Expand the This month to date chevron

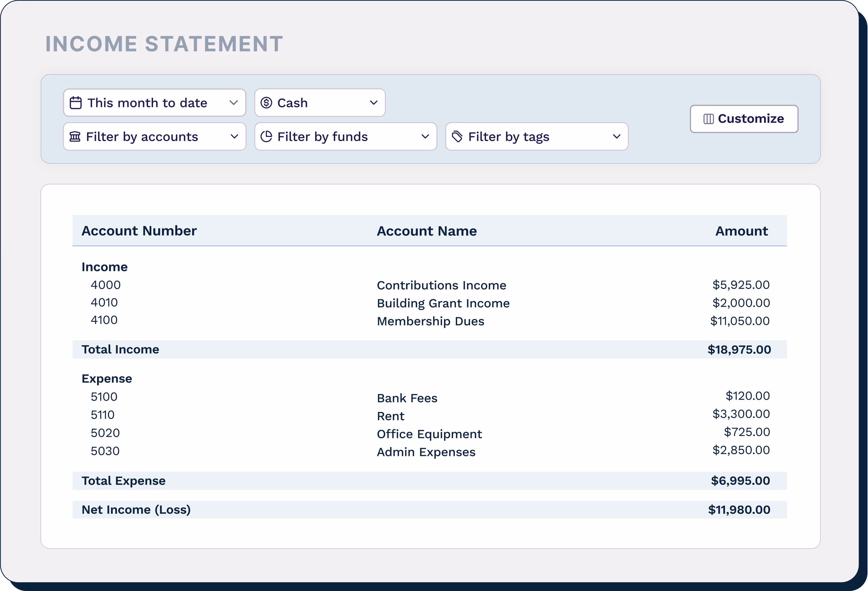(234, 103)
